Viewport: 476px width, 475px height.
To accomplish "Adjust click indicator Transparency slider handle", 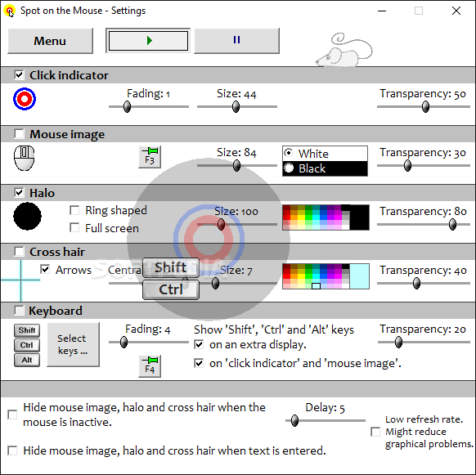I will tap(426, 106).
